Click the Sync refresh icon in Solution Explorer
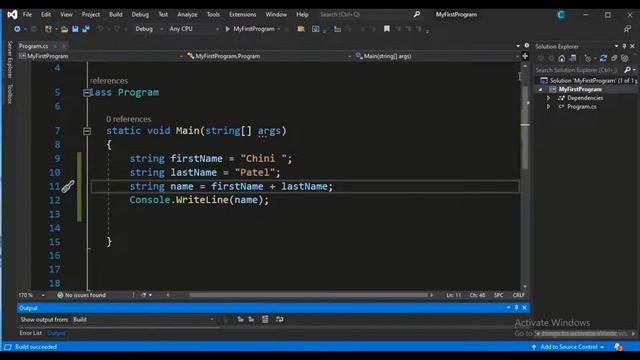This screenshot has height=360, width=640. 603,58
